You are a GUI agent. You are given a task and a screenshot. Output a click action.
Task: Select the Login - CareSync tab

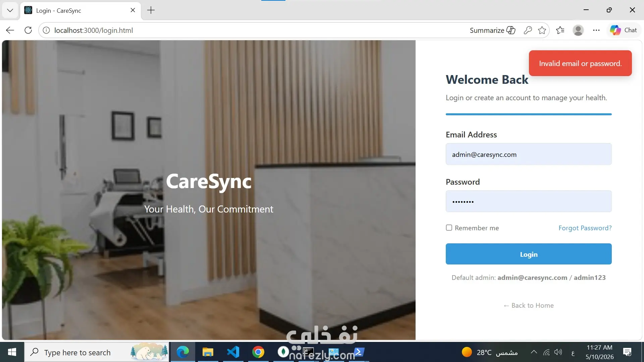click(x=80, y=10)
